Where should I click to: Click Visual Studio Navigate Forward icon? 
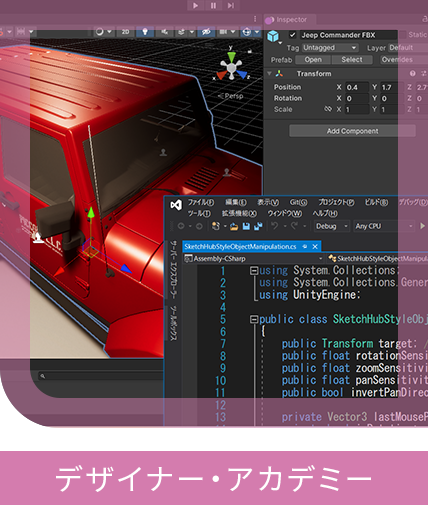[199, 226]
